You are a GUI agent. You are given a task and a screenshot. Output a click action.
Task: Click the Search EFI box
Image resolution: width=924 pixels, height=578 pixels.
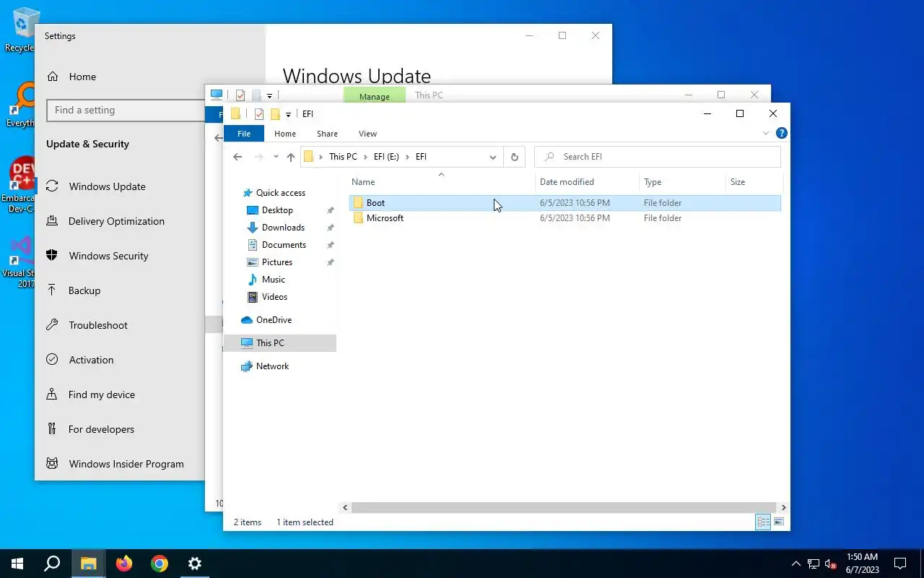(x=658, y=157)
